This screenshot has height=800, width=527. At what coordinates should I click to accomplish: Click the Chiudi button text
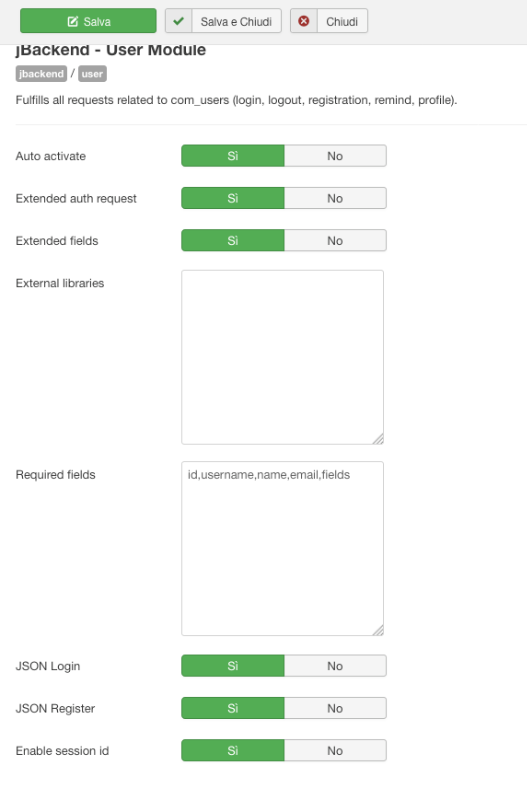(x=342, y=21)
